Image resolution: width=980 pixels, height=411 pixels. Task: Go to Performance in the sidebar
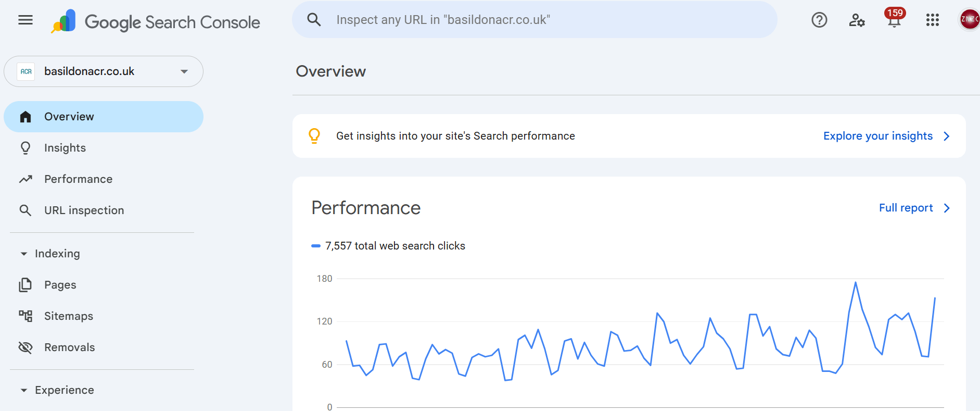tap(78, 179)
